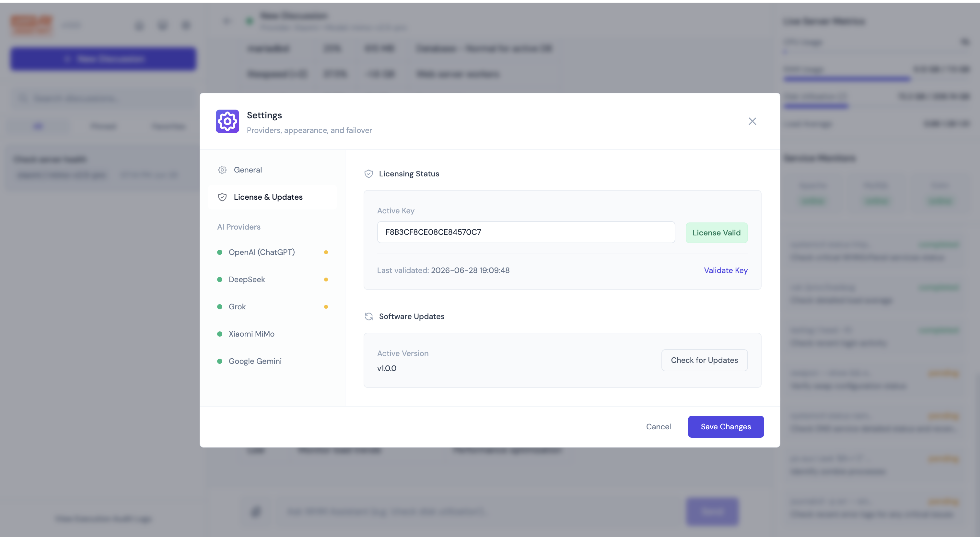The width and height of the screenshot is (980, 537).
Task: Click the green status dot next to Grok
Action: [x=219, y=307]
